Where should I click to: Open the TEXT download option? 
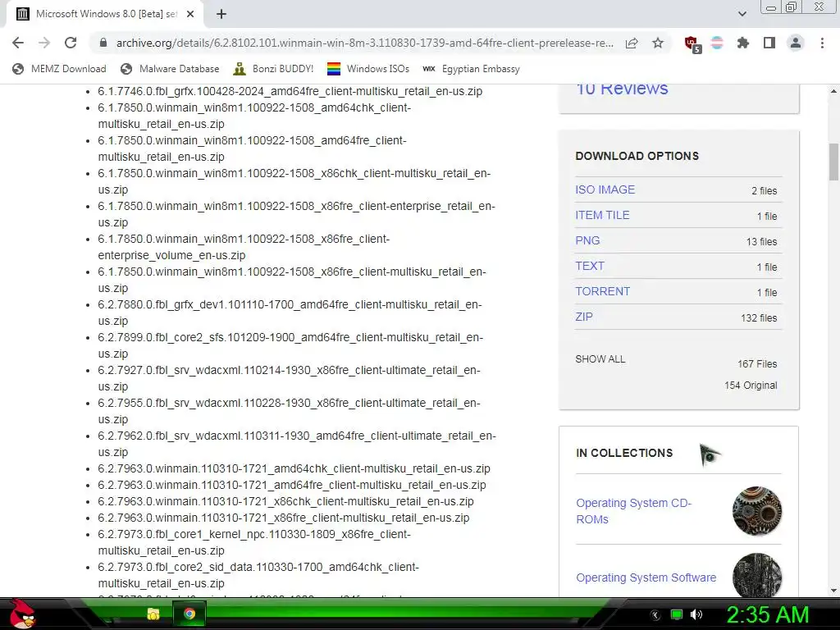[x=590, y=266]
